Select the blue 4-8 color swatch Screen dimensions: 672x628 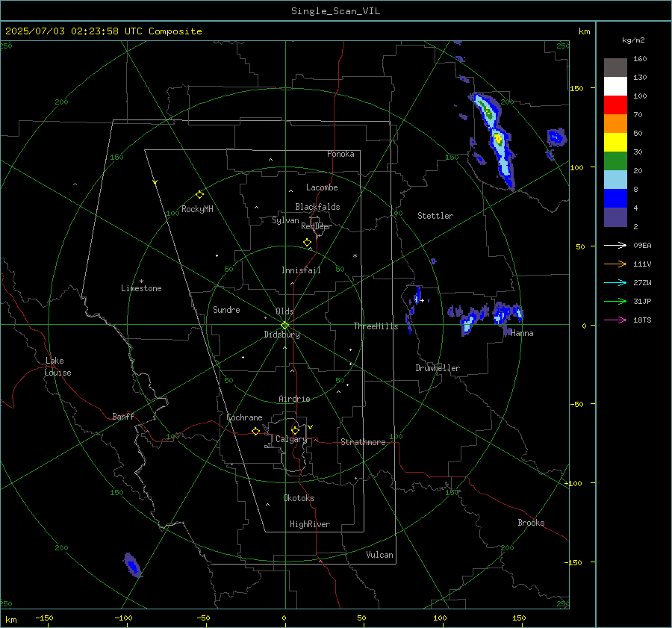tap(615, 199)
